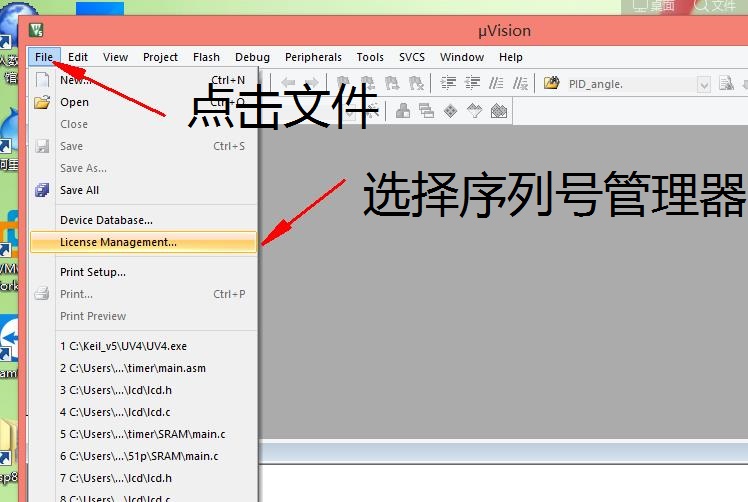Open the Edit menu

pos(78,57)
